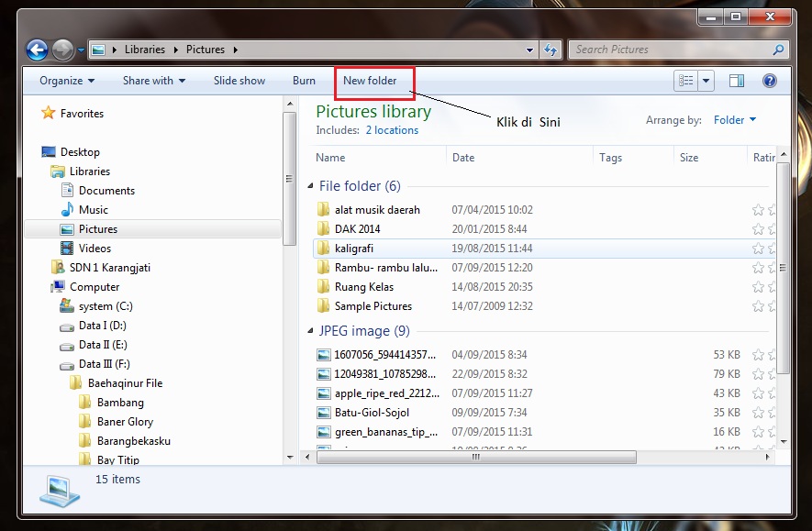Click the Refresh icon beside the address bar
The image size is (812, 531).
point(549,50)
